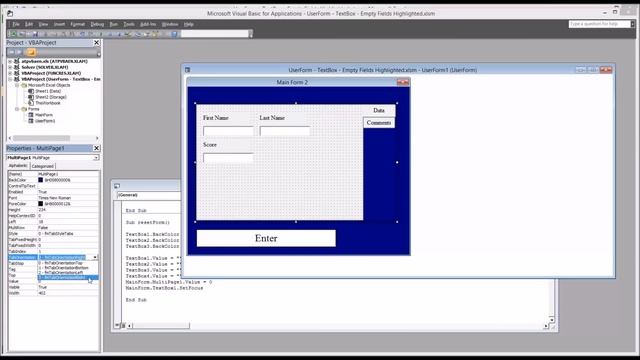Select ThisWorkbook in project tree
This screenshot has width=640, height=360.
click(x=47, y=103)
